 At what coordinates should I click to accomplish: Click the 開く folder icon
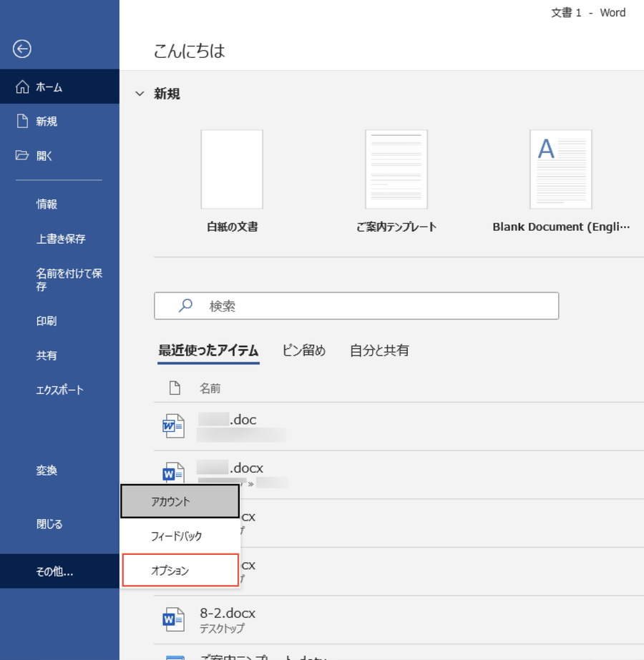pos(22,155)
